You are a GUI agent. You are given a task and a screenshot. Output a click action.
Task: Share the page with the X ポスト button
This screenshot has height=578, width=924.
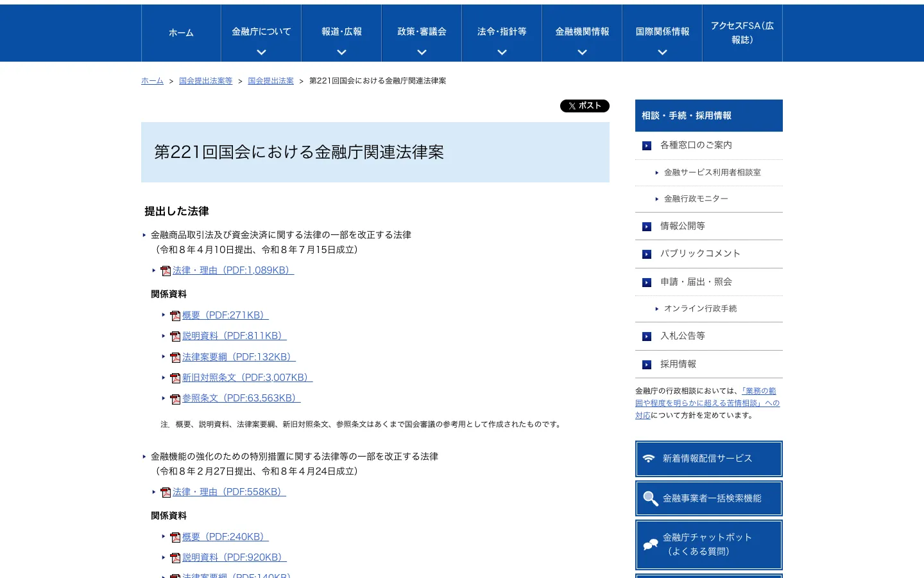[x=585, y=106]
